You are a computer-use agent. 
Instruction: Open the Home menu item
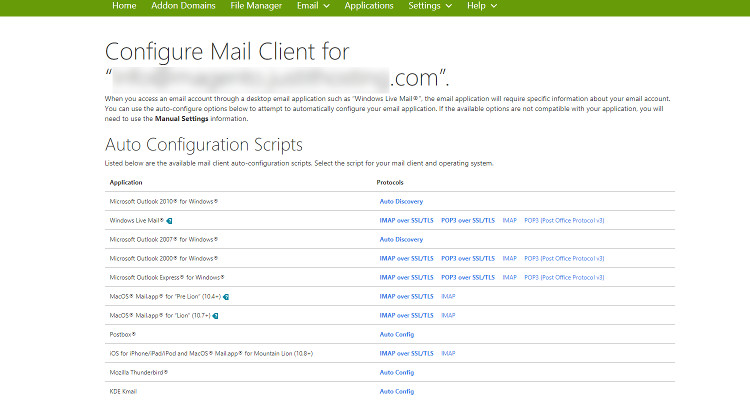124,6
